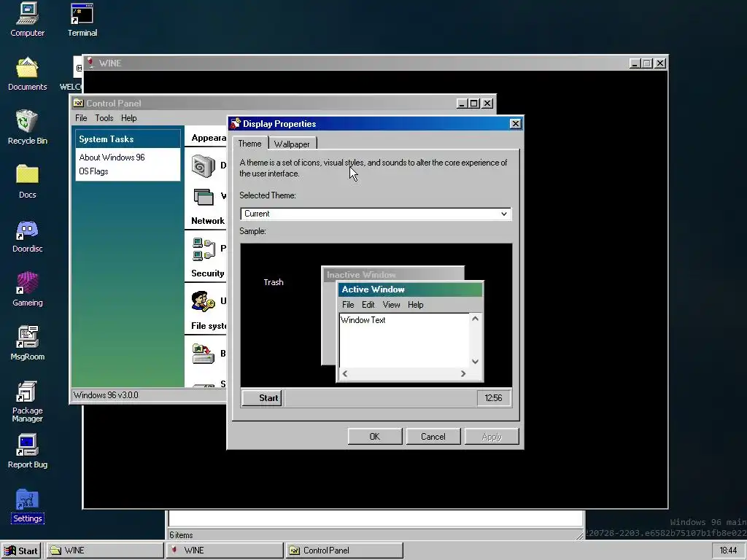747x560 pixels.
Task: Click Help in the sample Active Window menu
Action: (x=415, y=305)
